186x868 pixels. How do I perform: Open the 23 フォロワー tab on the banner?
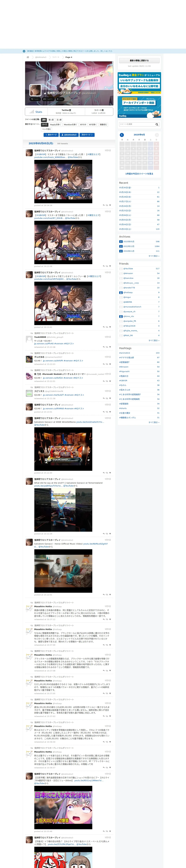pyautogui.click(x=48, y=99)
